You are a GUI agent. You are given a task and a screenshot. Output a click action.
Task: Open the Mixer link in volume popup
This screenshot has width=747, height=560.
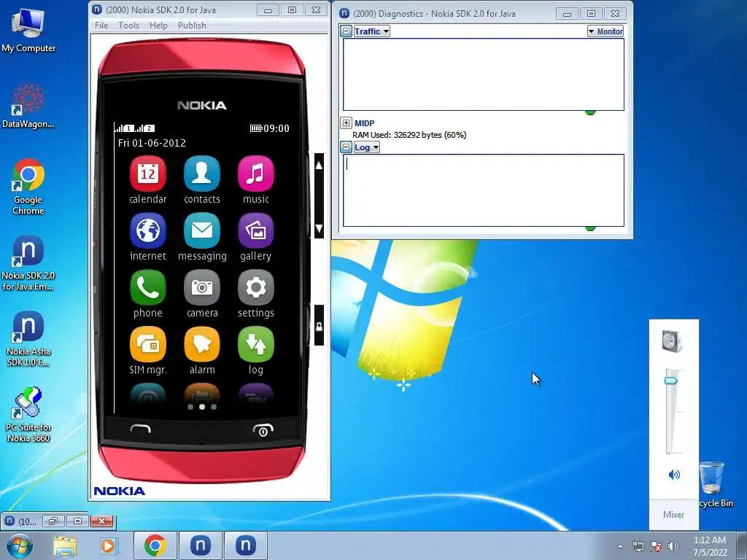pos(673,514)
